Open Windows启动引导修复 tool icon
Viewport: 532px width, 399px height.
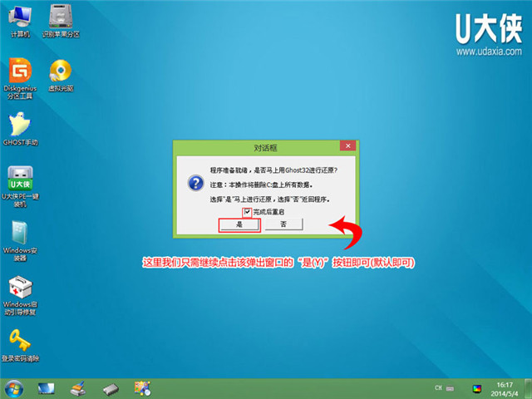coord(19,288)
